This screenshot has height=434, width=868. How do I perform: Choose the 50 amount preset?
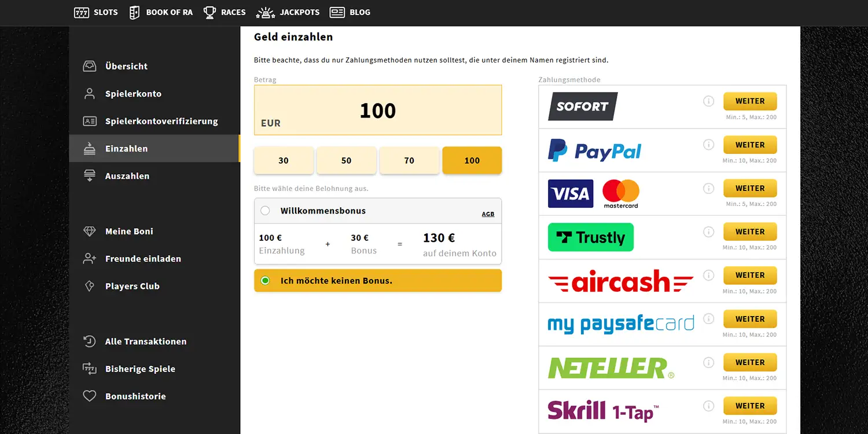[347, 161]
